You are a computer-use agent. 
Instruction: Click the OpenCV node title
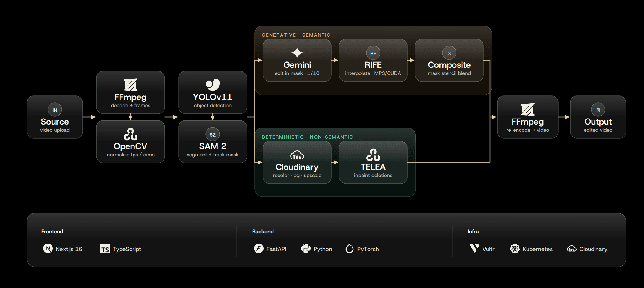[x=131, y=146]
